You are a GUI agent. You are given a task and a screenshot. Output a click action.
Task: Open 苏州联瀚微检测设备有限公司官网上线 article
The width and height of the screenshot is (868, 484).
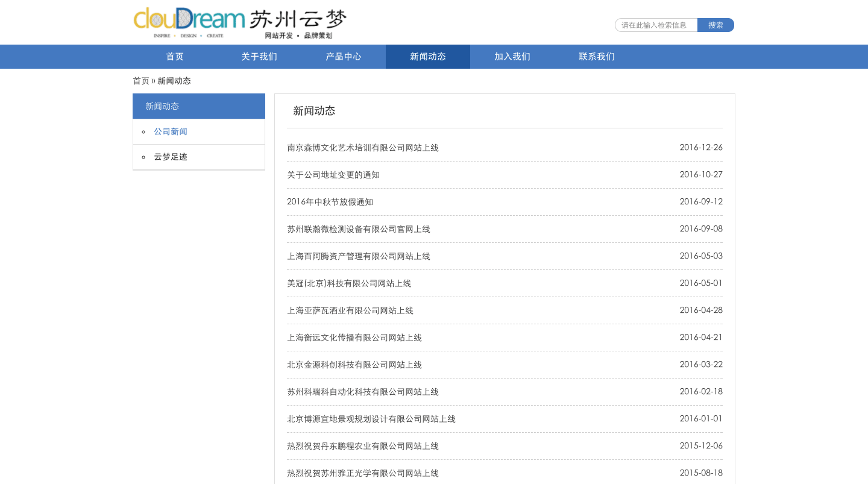(359, 229)
